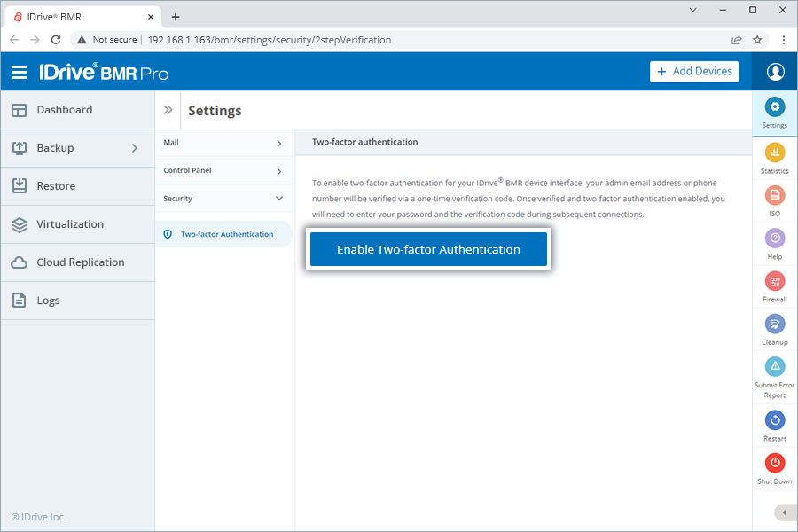Open the Cleanup icon
Viewport: 798px width, 532px height.
pyautogui.click(x=775, y=324)
